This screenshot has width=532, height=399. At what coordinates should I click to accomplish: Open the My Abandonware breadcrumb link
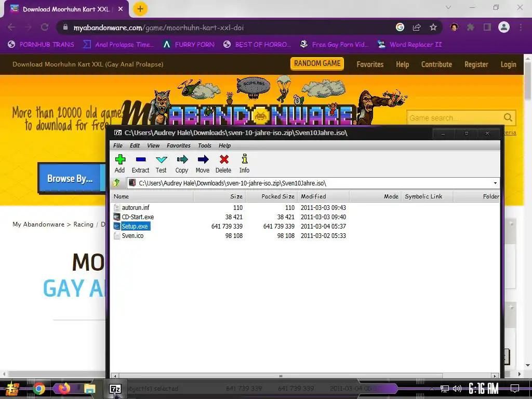pos(38,224)
